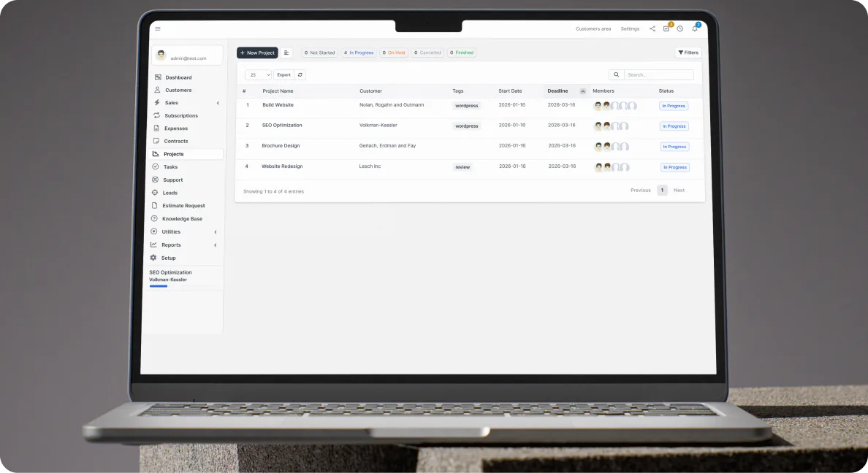Toggle the In Progress status filter
This screenshot has height=473, width=868.
pos(358,53)
